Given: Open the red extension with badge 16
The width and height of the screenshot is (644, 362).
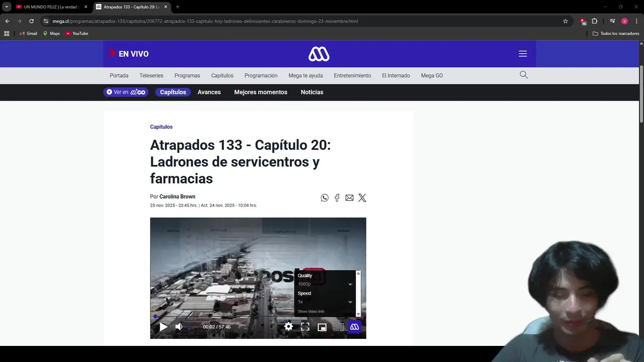Looking at the screenshot, I should tap(583, 21).
